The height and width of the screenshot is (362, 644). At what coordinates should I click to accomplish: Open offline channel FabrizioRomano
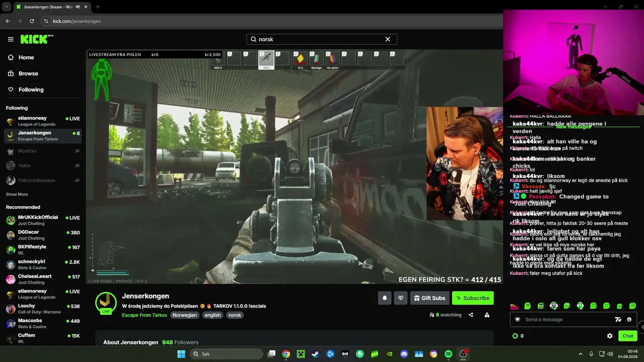pyautogui.click(x=43, y=180)
